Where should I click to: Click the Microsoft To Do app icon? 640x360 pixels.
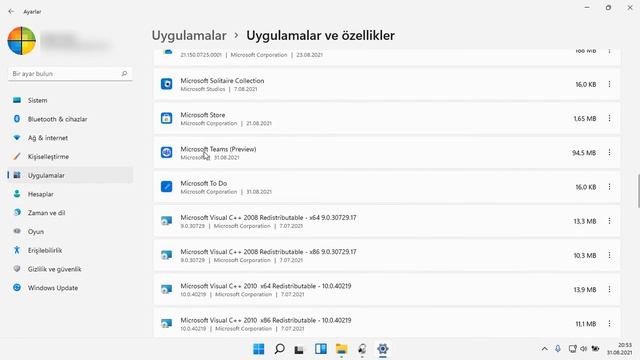pyautogui.click(x=167, y=187)
